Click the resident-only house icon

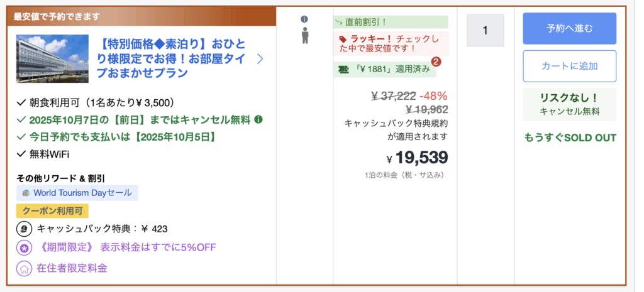pos(24,269)
